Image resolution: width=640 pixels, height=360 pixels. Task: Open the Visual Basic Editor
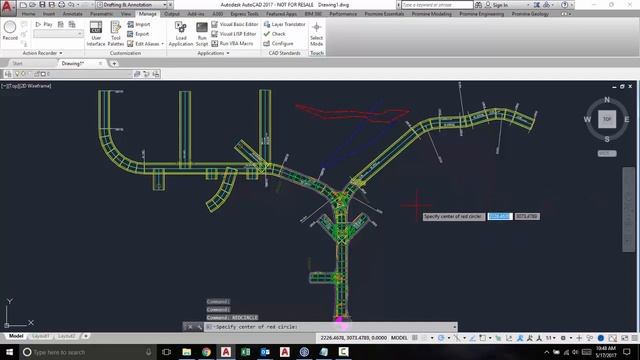pos(235,24)
